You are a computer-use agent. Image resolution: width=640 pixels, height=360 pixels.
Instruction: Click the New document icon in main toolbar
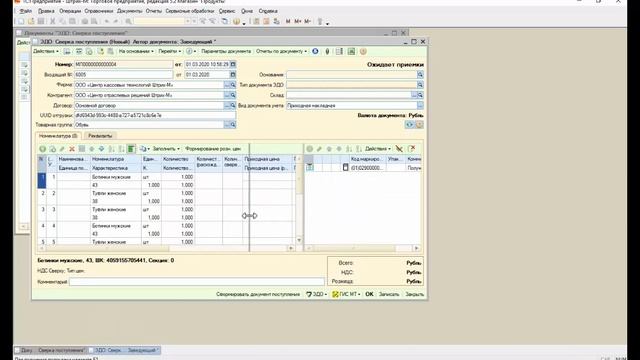point(21,21)
